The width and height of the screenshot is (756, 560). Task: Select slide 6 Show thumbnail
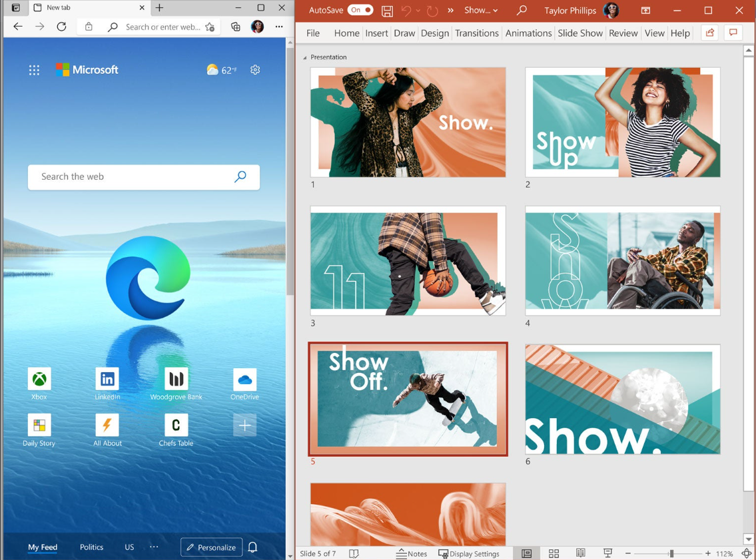tap(622, 399)
